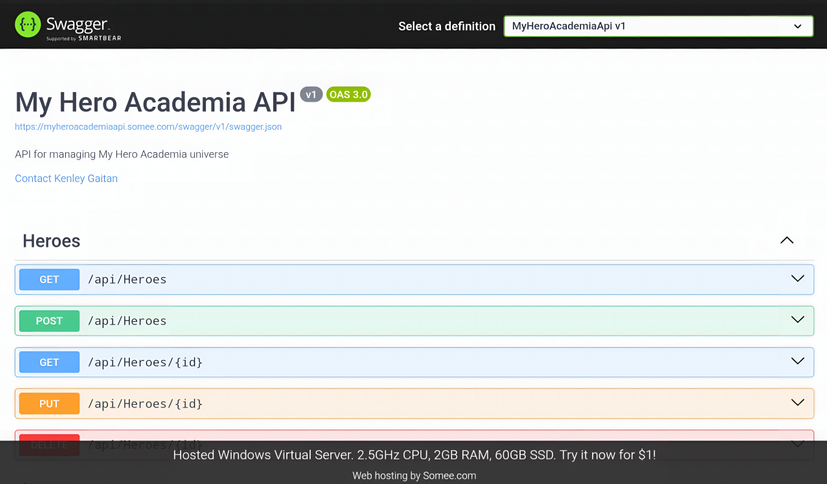Click the Swagger logo icon
This screenshot has width=827, height=484.
tap(27, 25)
